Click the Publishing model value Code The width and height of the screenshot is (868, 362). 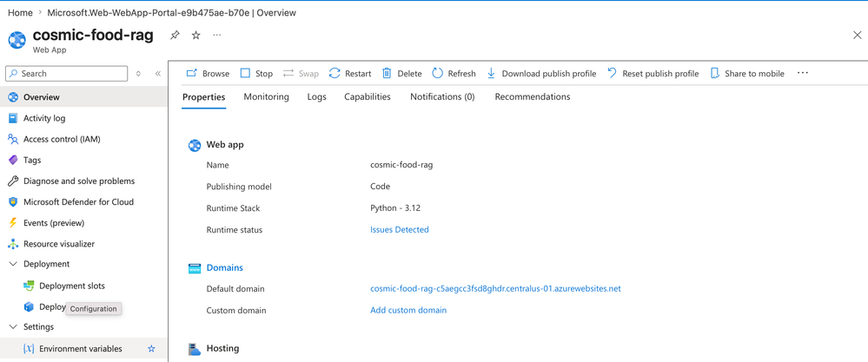coord(381,187)
